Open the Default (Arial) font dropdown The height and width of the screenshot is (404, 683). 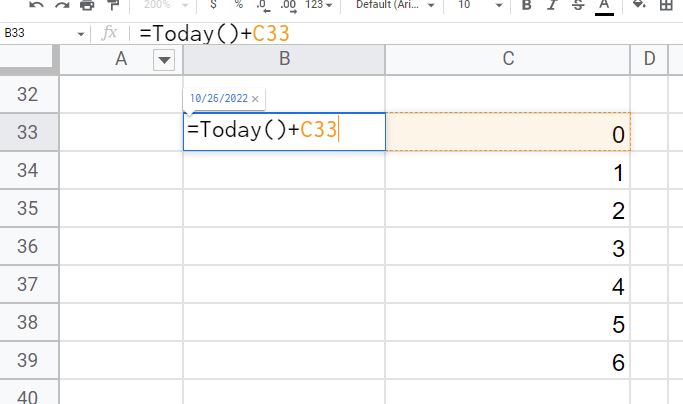tap(395, 5)
